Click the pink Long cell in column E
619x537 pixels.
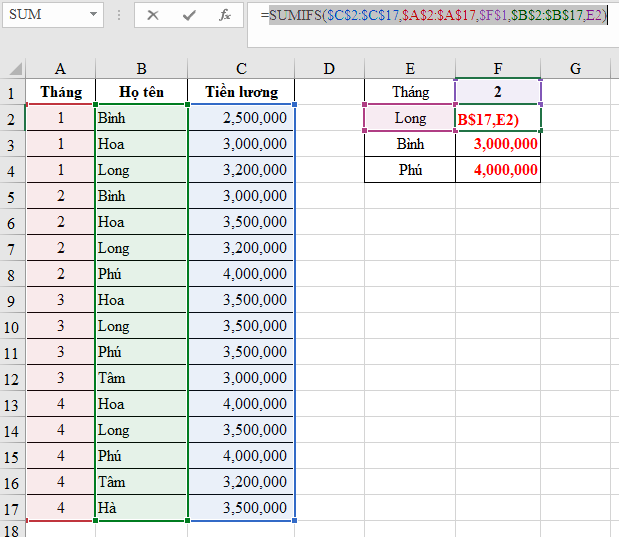point(409,118)
